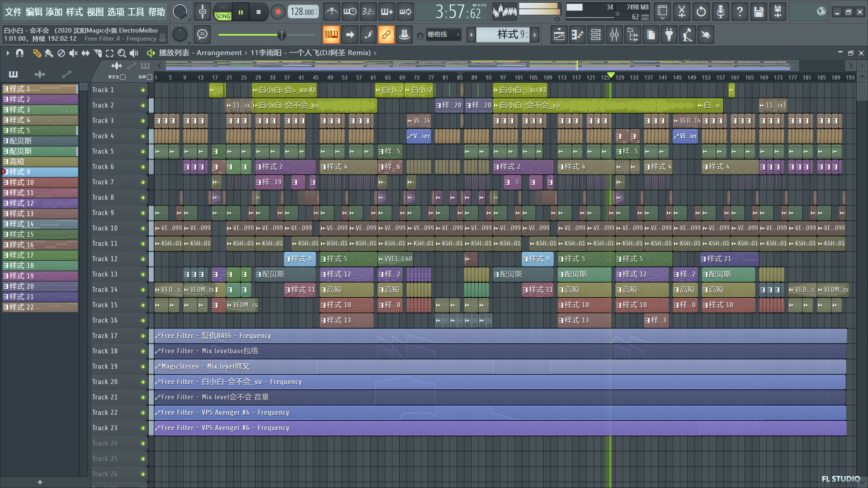Add new item with picker plus button

(x=40, y=482)
